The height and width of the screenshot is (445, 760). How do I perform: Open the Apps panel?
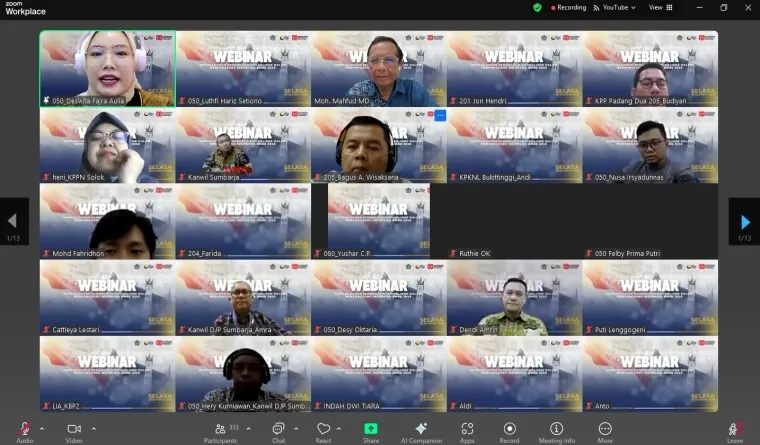click(x=467, y=430)
